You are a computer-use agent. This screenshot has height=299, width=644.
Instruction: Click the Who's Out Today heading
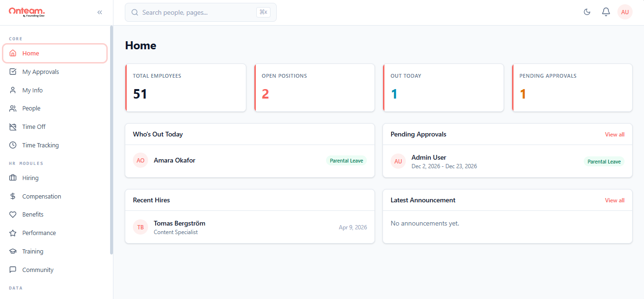pos(158,134)
